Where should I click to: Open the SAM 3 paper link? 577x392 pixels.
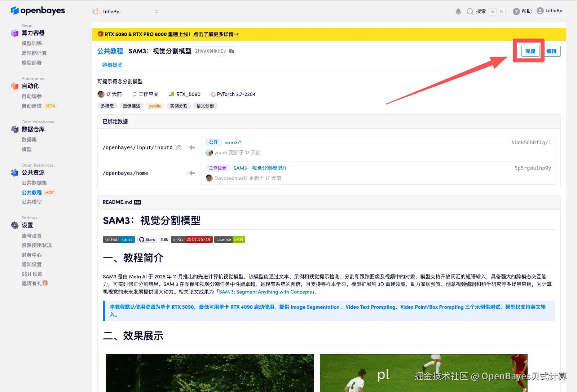point(265,292)
